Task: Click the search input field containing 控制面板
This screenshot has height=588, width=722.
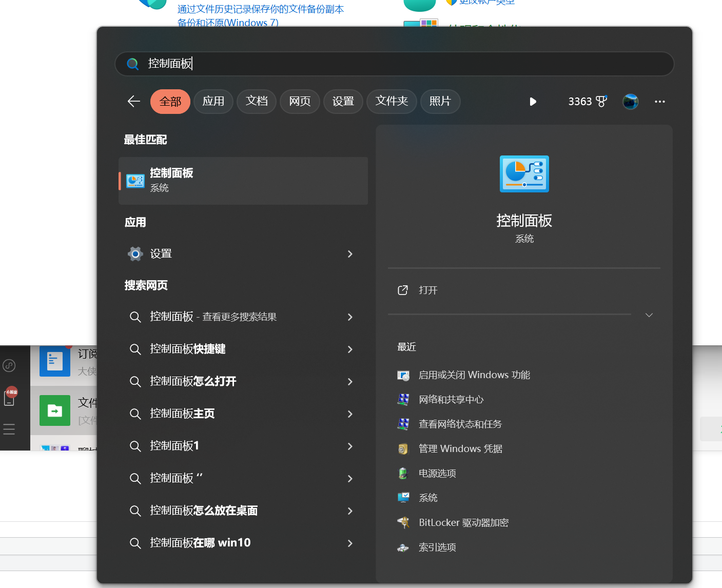Action: (x=394, y=64)
